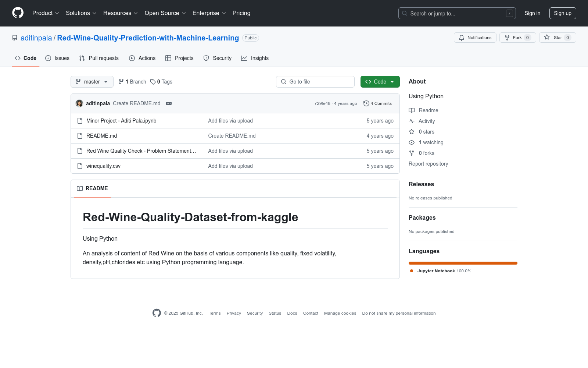588x368 pixels.
Task: View the 1 Branch list
Action: point(132,82)
